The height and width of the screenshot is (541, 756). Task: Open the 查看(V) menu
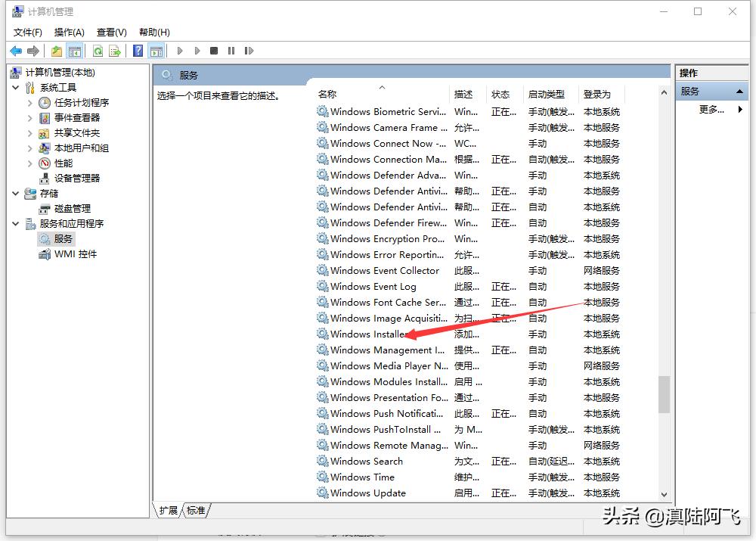(x=110, y=32)
